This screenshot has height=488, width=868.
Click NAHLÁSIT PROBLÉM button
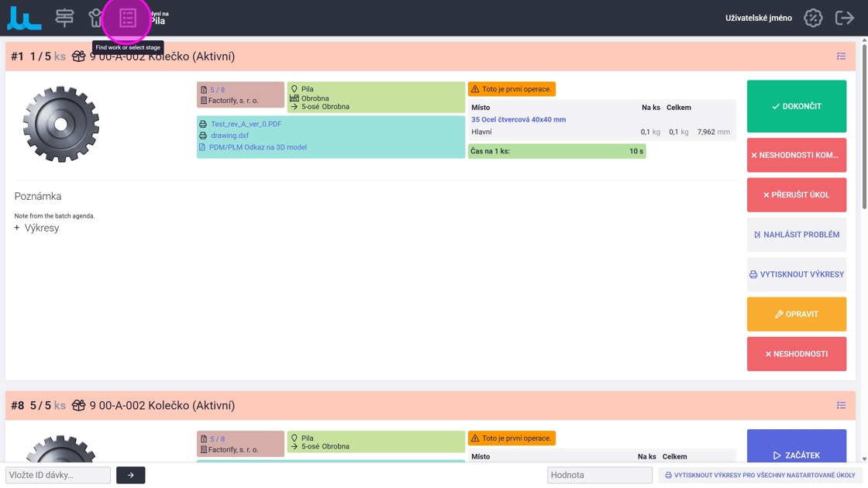click(x=797, y=235)
